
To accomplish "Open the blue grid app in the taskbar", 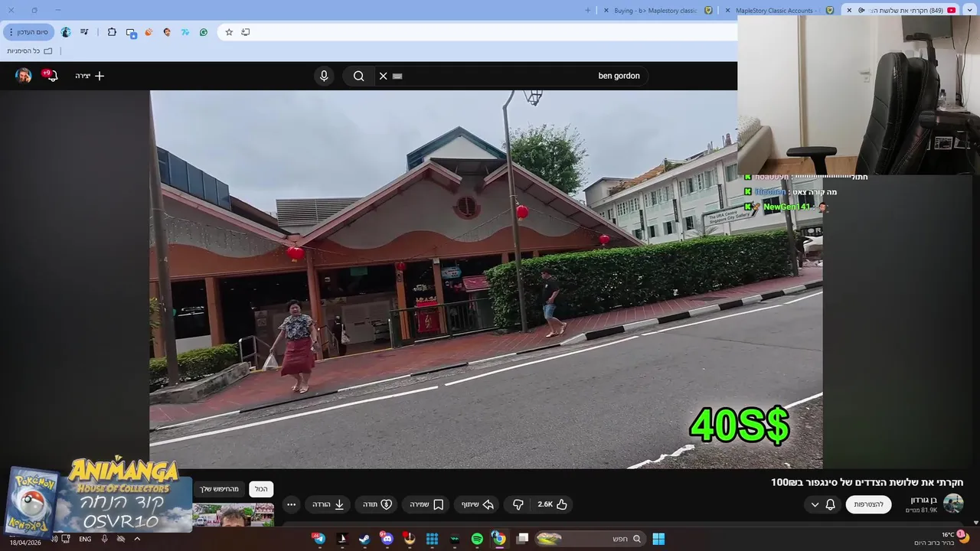I will [432, 539].
